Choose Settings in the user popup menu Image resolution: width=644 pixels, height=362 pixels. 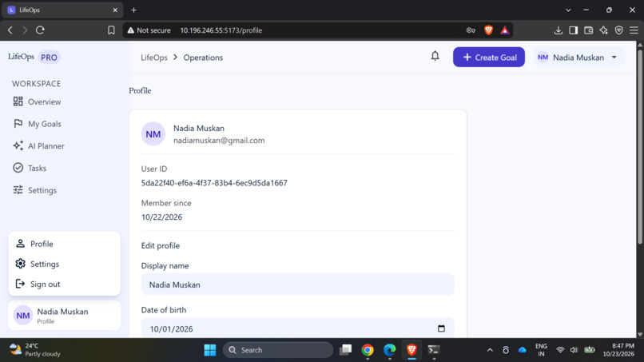click(x=65, y=264)
